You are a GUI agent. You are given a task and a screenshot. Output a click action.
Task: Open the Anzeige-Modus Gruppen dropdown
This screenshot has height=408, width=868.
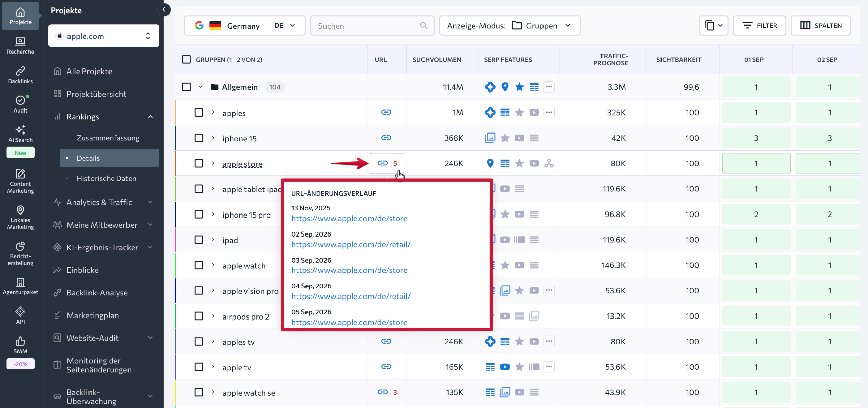point(510,26)
